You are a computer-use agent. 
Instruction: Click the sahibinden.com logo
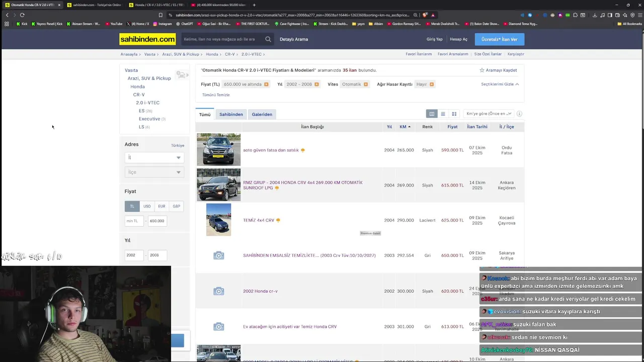147,39
